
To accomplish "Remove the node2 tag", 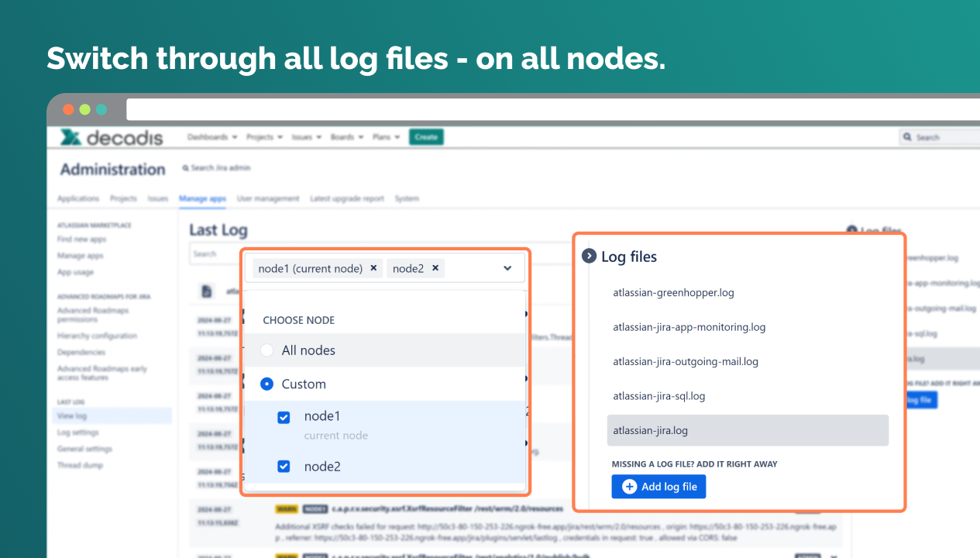I will [435, 268].
